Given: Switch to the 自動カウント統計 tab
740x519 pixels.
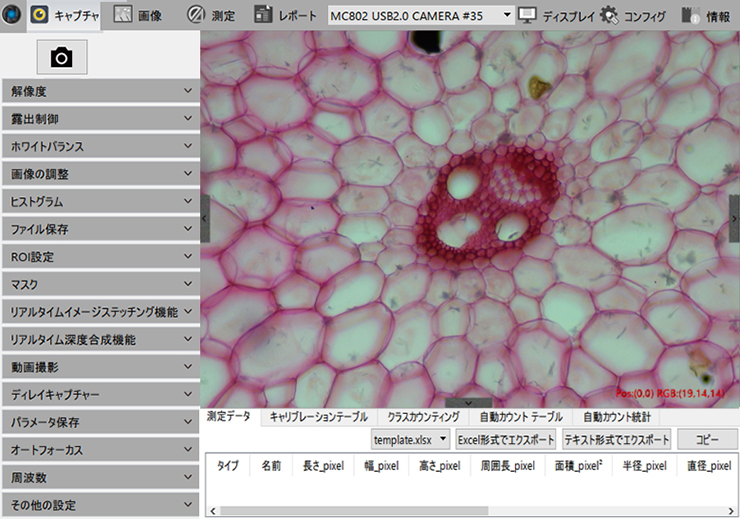Looking at the screenshot, I should 616,417.
